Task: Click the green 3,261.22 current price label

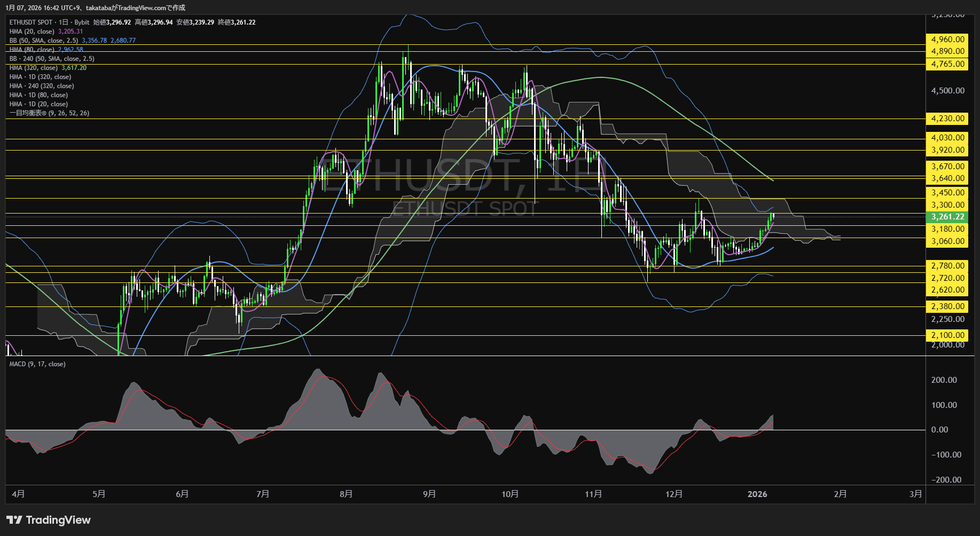Action: point(947,217)
